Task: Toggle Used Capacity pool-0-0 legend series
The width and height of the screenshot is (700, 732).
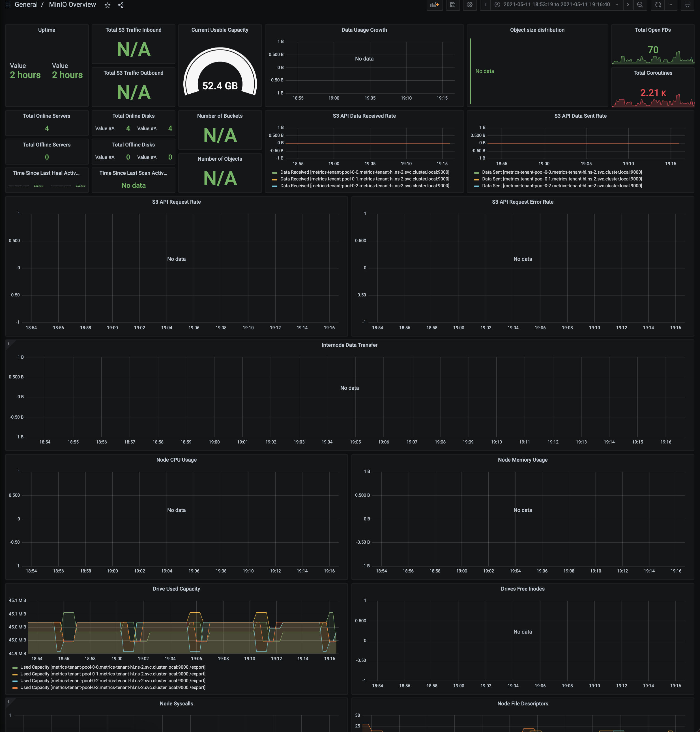Action: [113, 667]
